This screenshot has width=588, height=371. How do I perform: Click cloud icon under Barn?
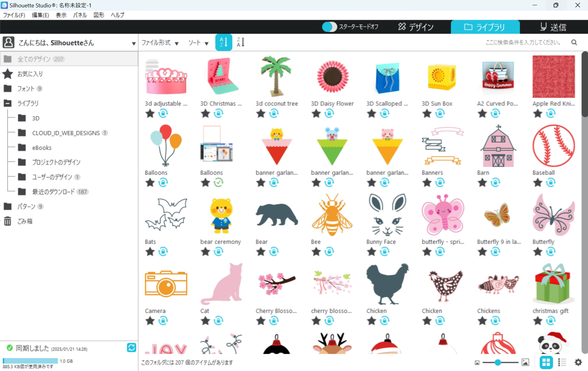pos(495,183)
